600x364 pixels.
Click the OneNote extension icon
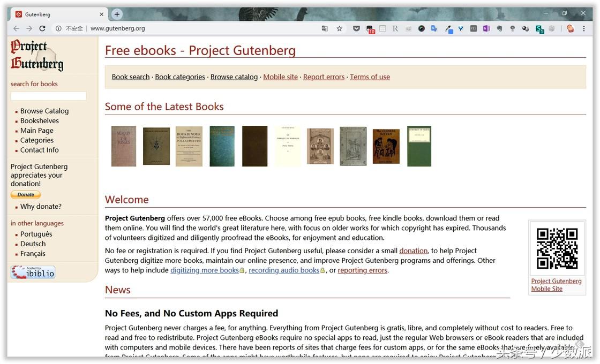tap(486, 28)
